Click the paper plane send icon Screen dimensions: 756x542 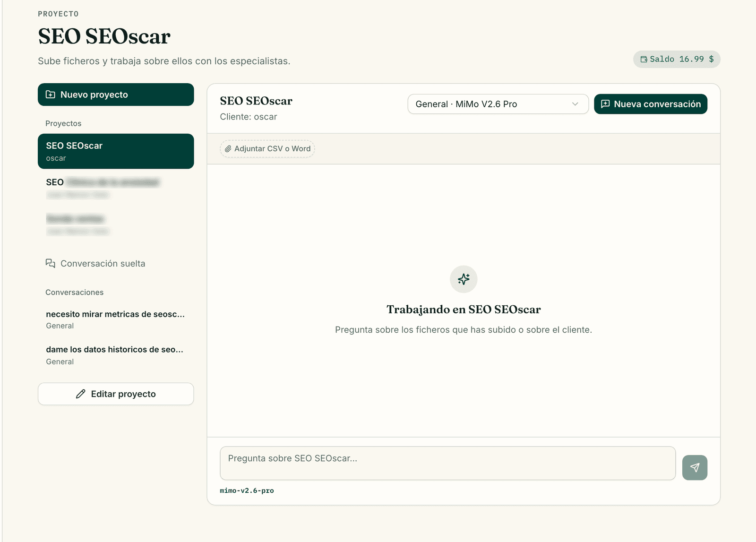695,467
